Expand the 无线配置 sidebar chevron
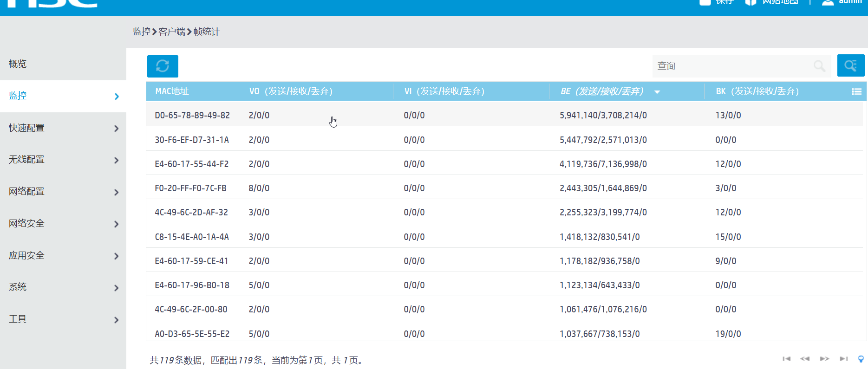868x369 pixels. 117,160
